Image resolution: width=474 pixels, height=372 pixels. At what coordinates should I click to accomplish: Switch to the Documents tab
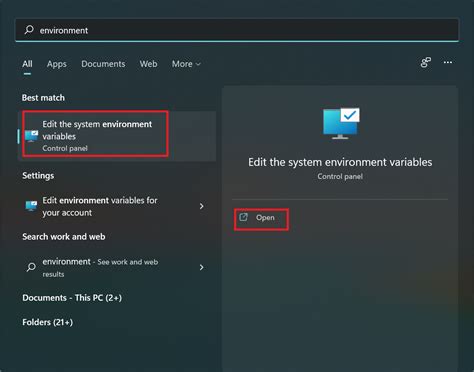coord(103,64)
